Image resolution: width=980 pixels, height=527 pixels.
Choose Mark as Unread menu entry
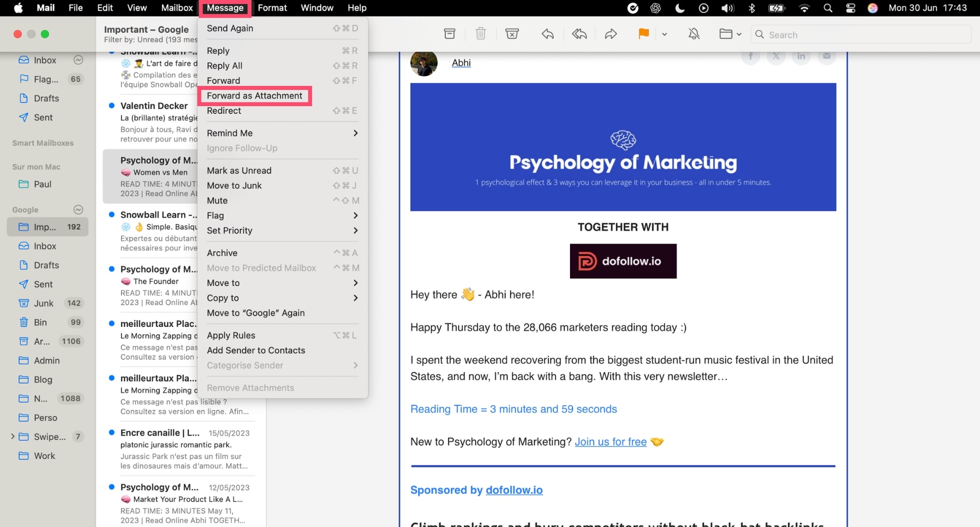tap(282, 170)
